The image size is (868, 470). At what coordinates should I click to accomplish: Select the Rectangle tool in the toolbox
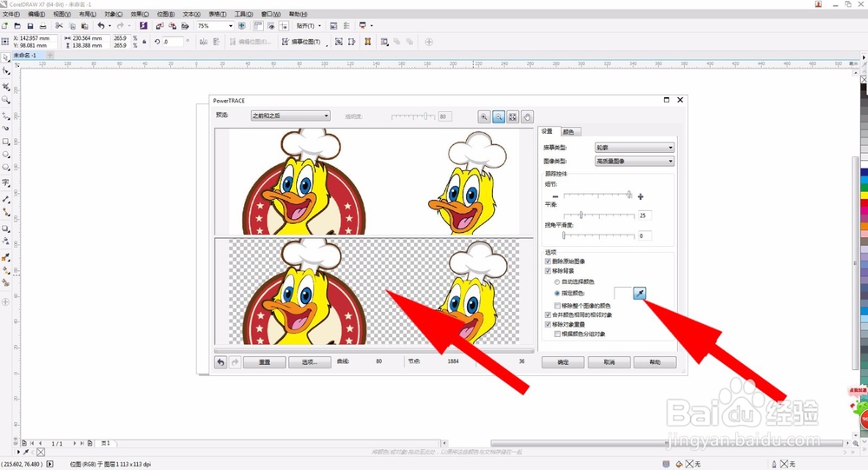point(5,142)
